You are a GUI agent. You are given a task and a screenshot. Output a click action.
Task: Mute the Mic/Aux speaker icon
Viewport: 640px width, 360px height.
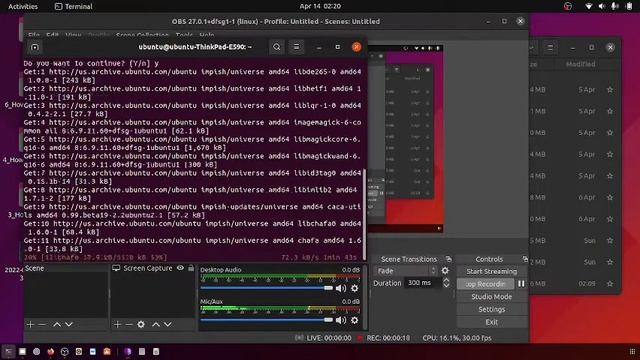(341, 320)
